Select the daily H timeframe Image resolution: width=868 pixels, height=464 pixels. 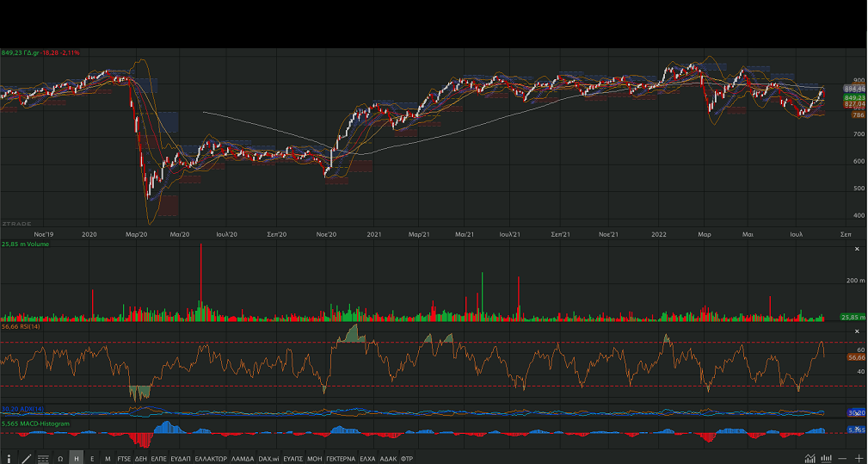click(x=77, y=459)
